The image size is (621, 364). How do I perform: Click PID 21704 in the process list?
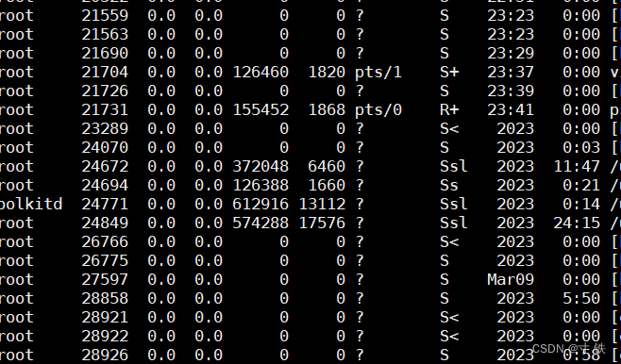[105, 72]
